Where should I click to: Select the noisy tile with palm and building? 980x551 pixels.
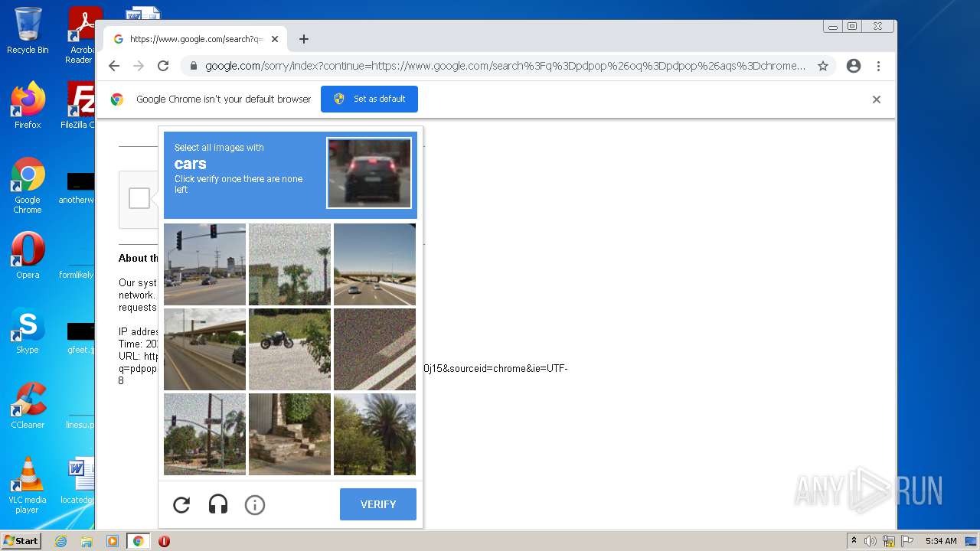tap(289, 264)
